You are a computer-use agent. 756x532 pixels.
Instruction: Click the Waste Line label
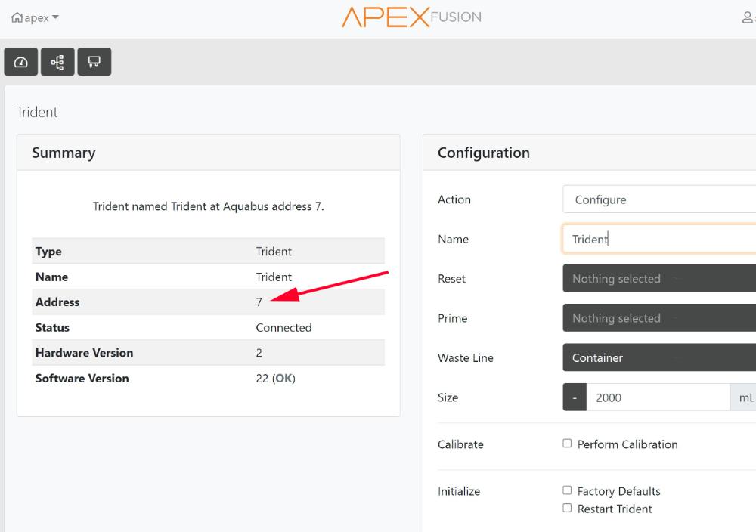[465, 357]
